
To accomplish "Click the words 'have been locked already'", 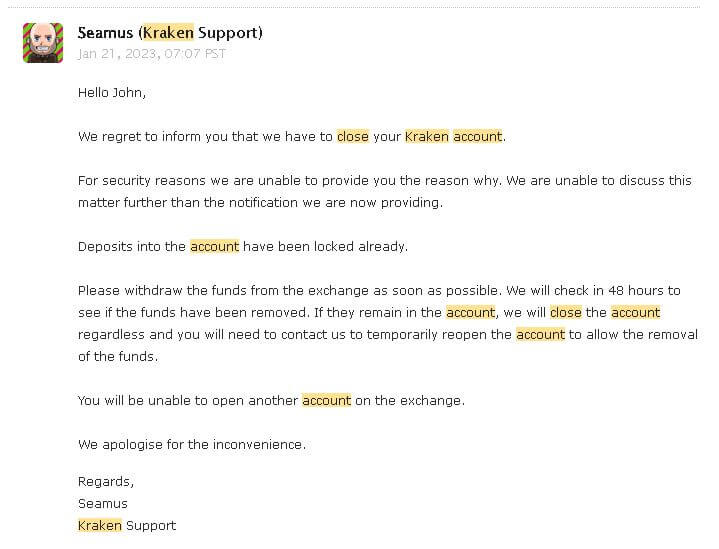I will point(325,247).
